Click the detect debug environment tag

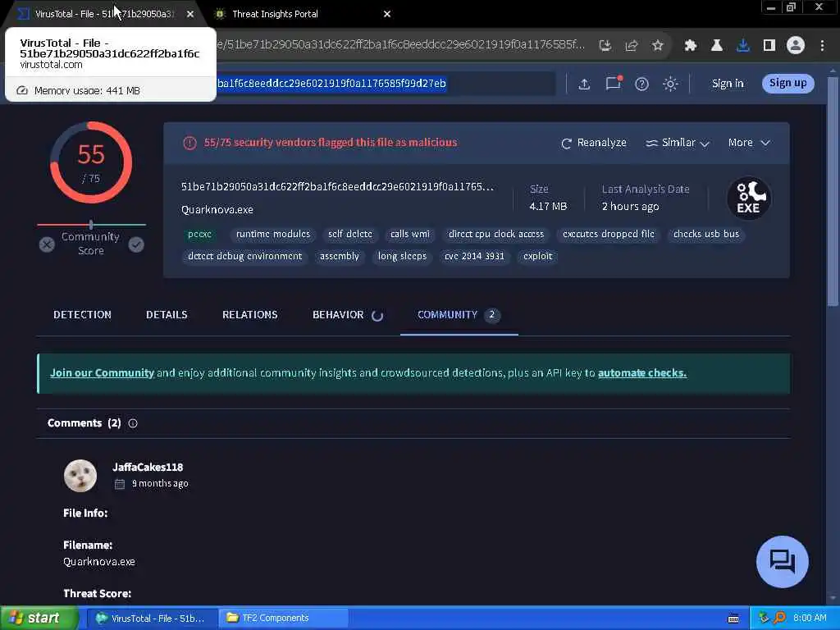(244, 256)
